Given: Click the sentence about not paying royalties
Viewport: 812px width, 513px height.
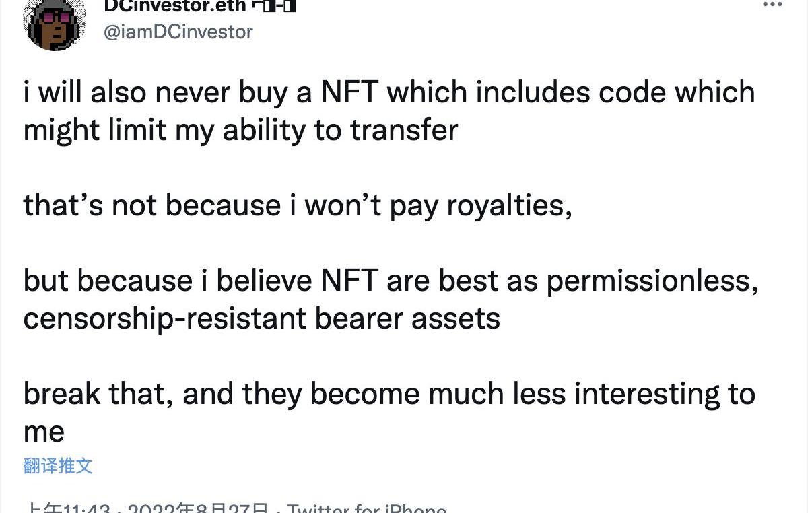Looking at the screenshot, I should tap(298, 205).
